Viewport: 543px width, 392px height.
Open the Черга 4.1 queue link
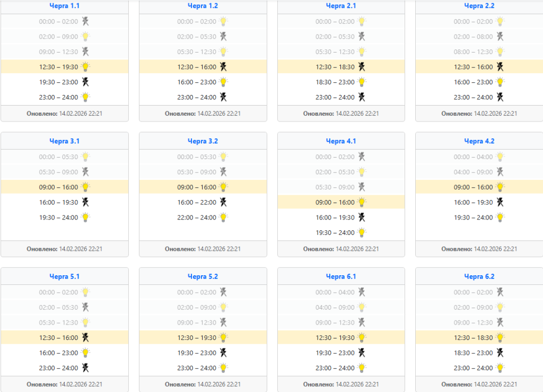click(x=341, y=141)
